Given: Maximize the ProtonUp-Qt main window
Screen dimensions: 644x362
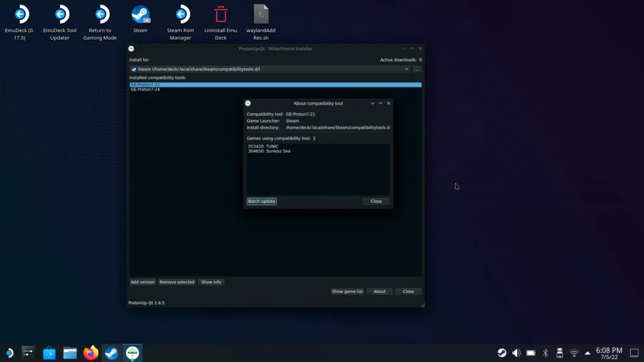Looking at the screenshot, I should tap(413, 48).
